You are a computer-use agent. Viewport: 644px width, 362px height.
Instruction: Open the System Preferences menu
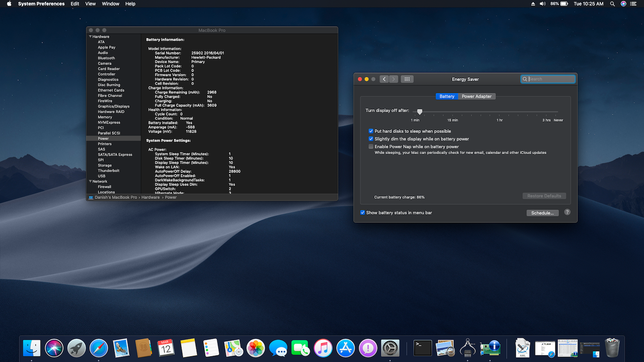pyautogui.click(x=41, y=4)
